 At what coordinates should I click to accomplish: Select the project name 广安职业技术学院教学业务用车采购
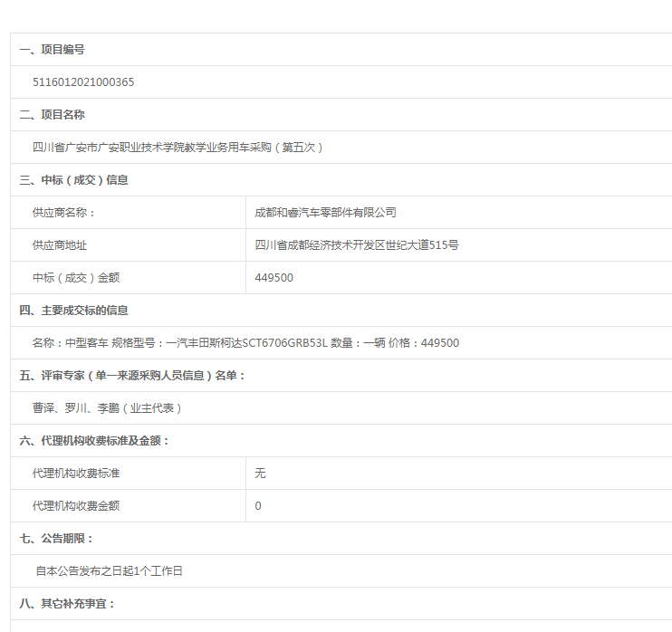tap(178, 148)
